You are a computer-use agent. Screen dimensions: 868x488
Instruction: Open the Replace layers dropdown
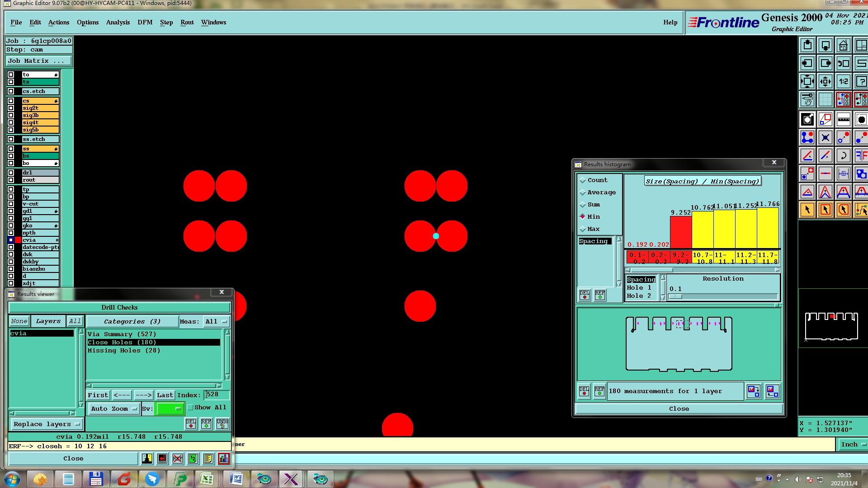pyautogui.click(x=47, y=424)
